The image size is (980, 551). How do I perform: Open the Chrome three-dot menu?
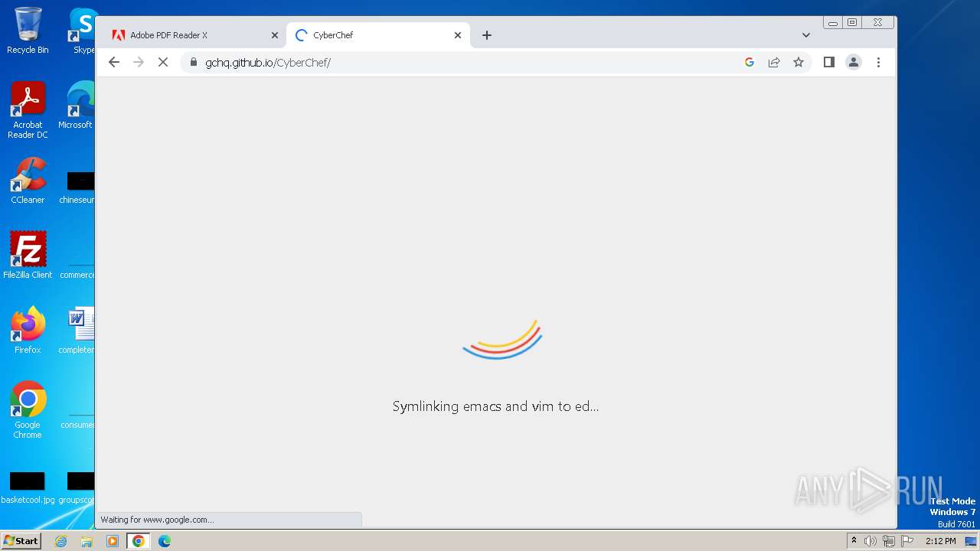coord(878,63)
